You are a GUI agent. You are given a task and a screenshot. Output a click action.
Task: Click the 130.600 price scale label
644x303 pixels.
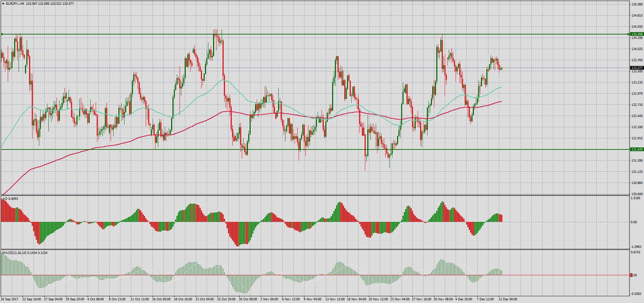(x=637, y=194)
